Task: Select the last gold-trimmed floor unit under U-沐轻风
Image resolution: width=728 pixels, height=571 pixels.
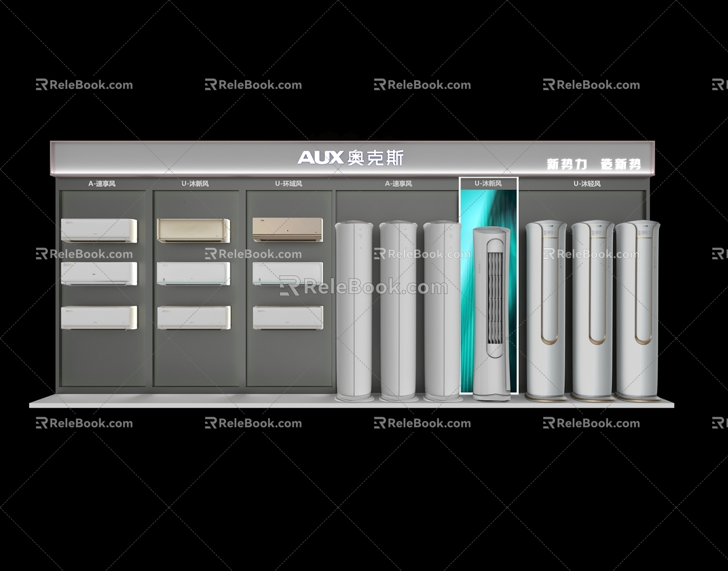Action: coord(638,310)
